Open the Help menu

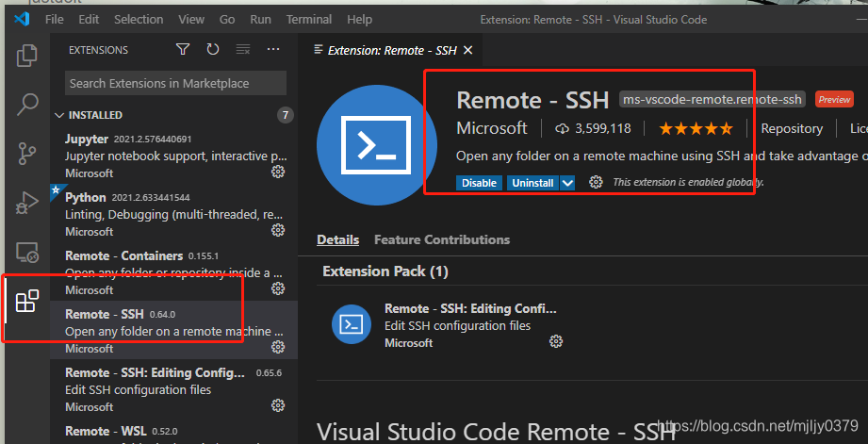(359, 20)
